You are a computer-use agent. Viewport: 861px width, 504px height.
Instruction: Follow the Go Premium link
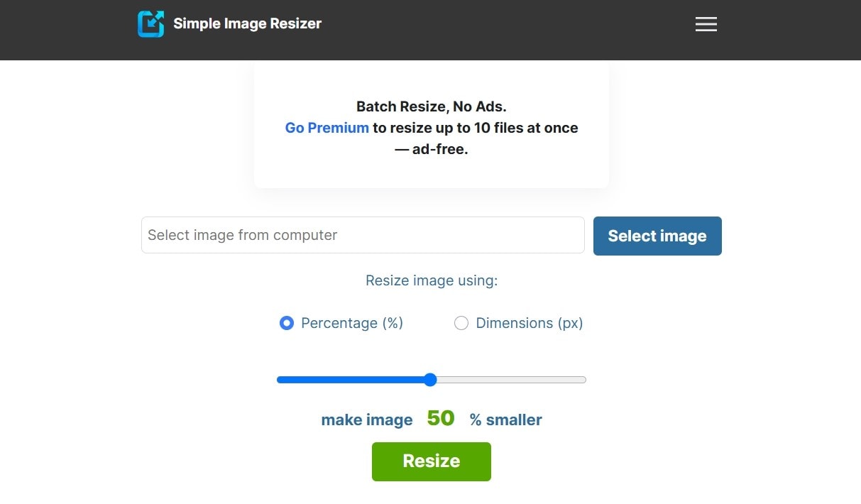[x=327, y=128]
